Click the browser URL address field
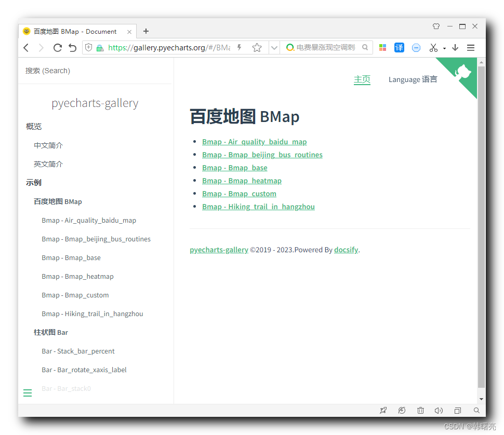Viewport: 504px width, 435px height. (169, 48)
